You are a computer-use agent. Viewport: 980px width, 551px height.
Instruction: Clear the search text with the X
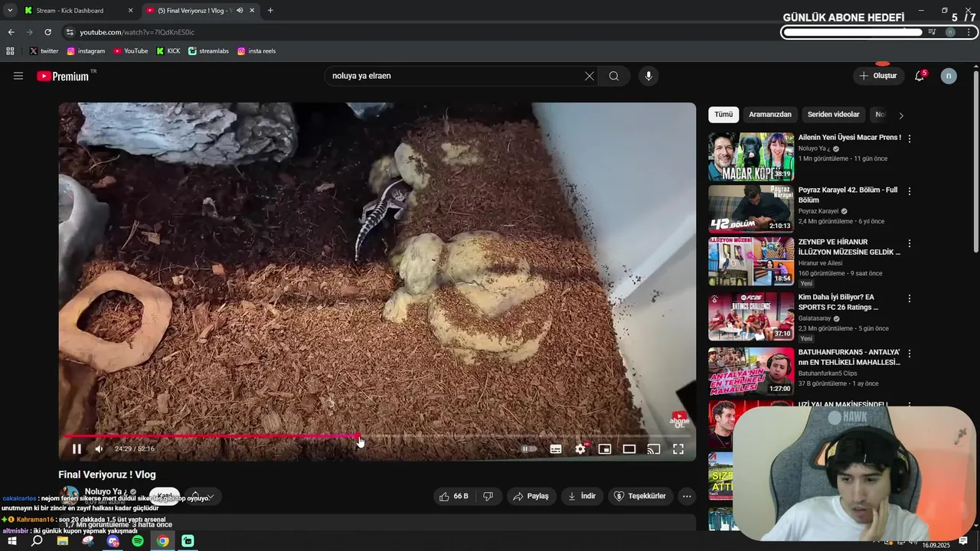590,76
